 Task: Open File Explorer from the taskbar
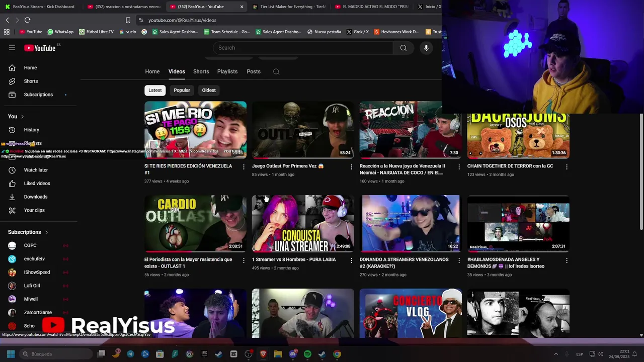[x=278, y=354]
